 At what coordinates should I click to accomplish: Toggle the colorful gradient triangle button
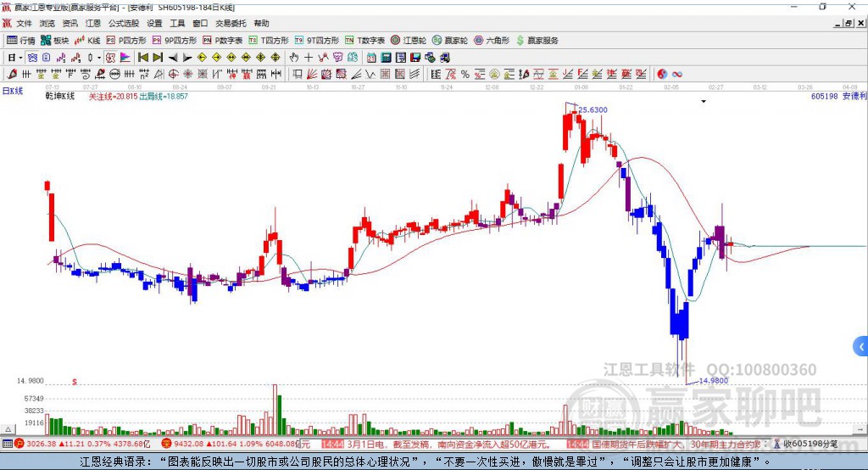point(125,57)
